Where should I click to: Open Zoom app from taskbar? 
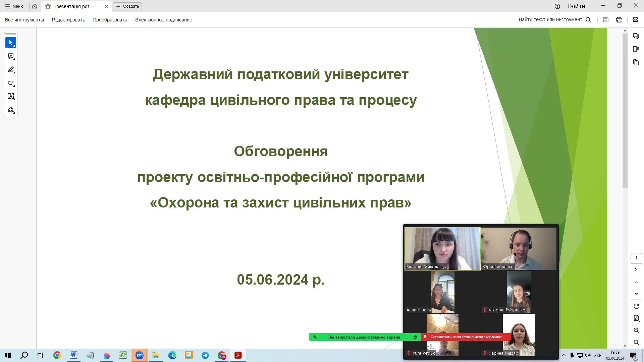pos(140,355)
